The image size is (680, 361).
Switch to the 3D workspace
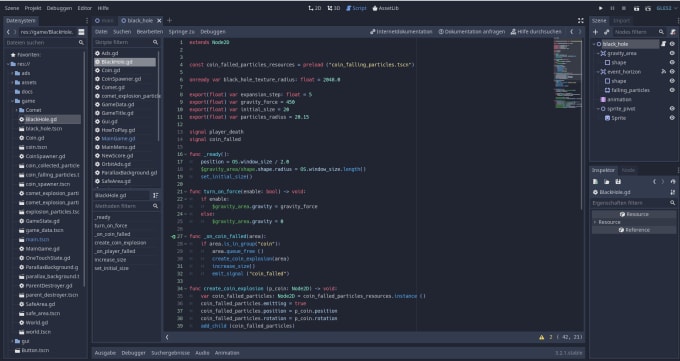pyautogui.click(x=334, y=8)
